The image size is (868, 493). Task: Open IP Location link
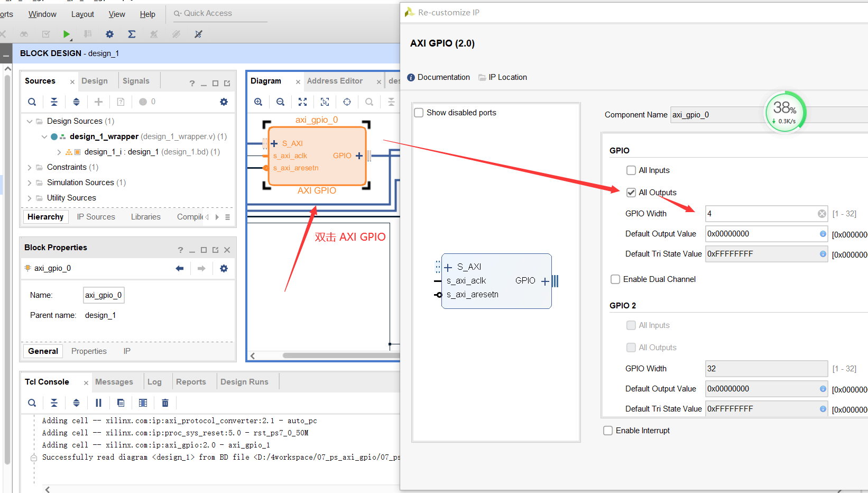503,77
